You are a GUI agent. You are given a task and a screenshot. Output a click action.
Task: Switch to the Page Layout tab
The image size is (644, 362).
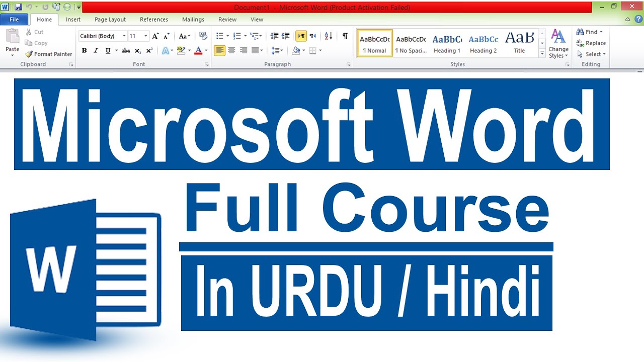click(110, 20)
